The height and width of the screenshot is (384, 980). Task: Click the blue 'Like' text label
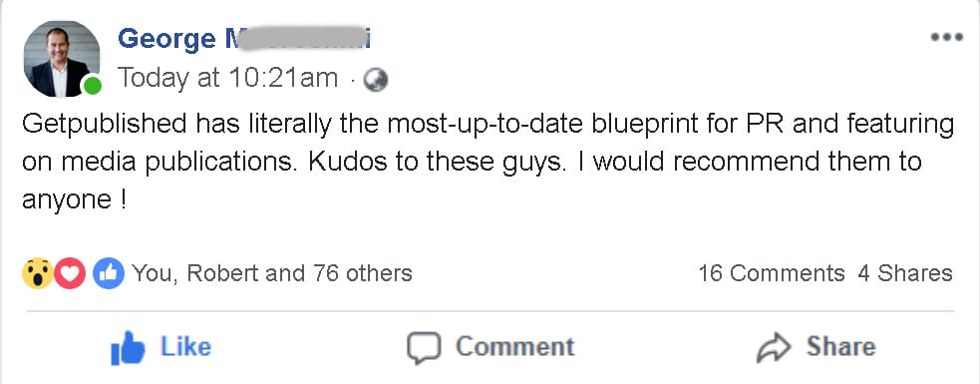[x=185, y=346]
